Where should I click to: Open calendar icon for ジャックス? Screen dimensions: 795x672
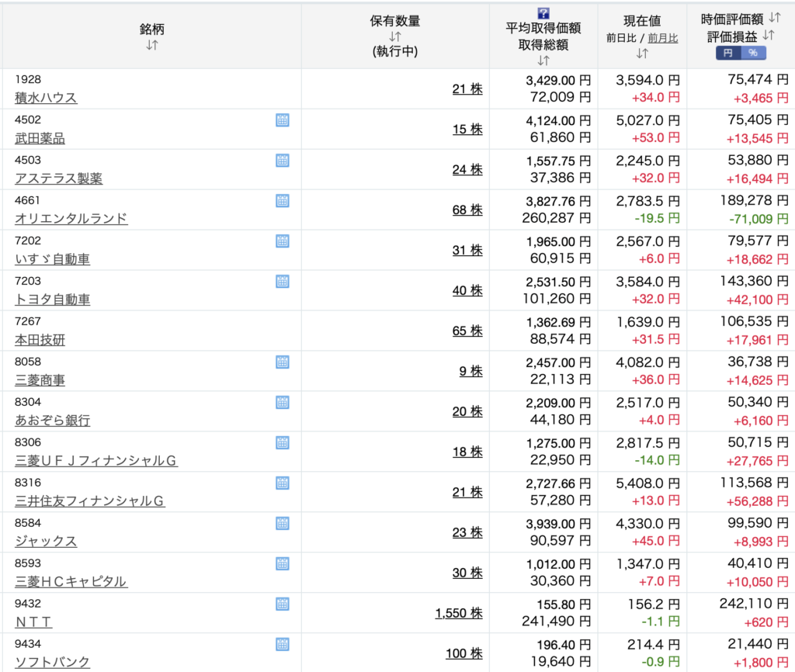pos(283,524)
